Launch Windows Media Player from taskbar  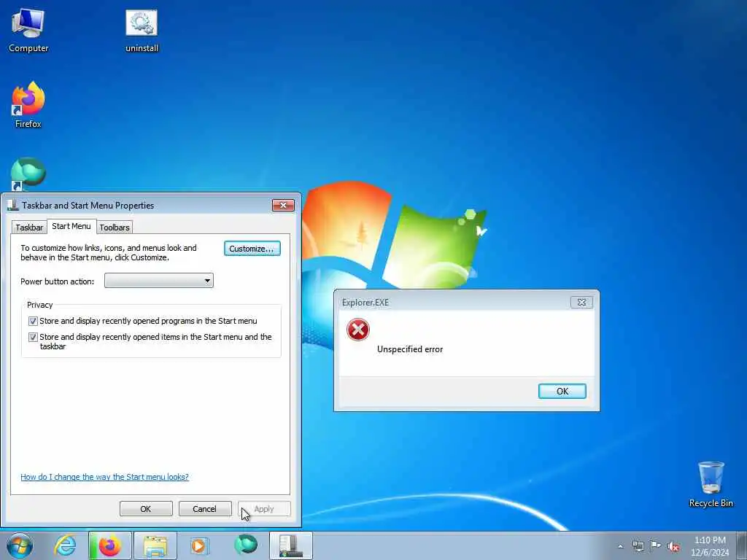(199, 545)
